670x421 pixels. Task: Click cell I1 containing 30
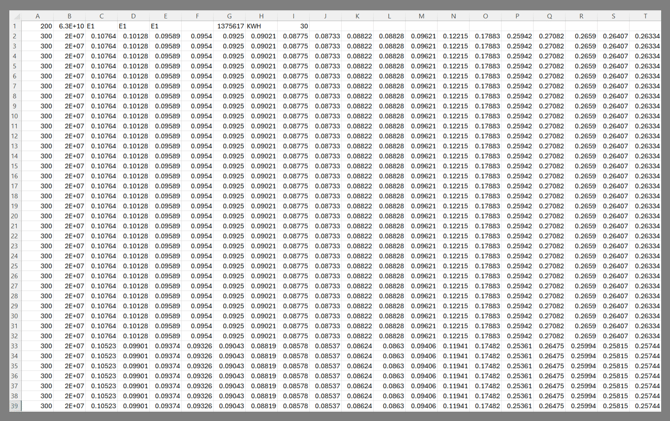pos(294,26)
